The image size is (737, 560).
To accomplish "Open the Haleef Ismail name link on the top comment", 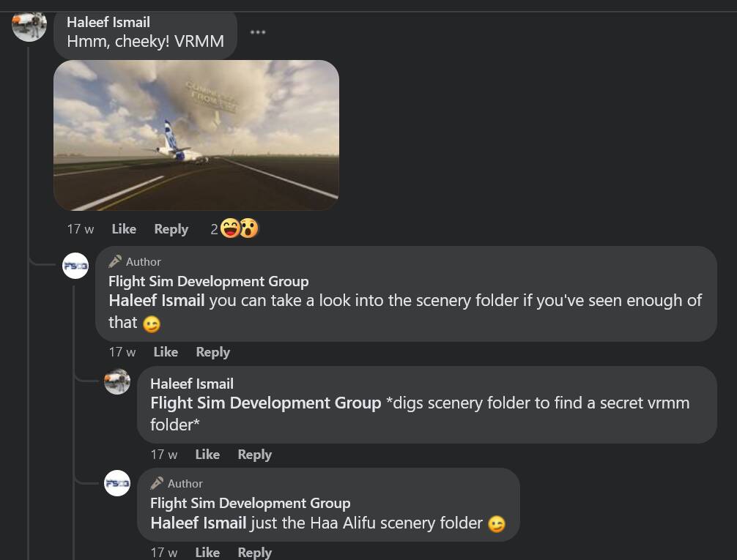I will pos(108,22).
